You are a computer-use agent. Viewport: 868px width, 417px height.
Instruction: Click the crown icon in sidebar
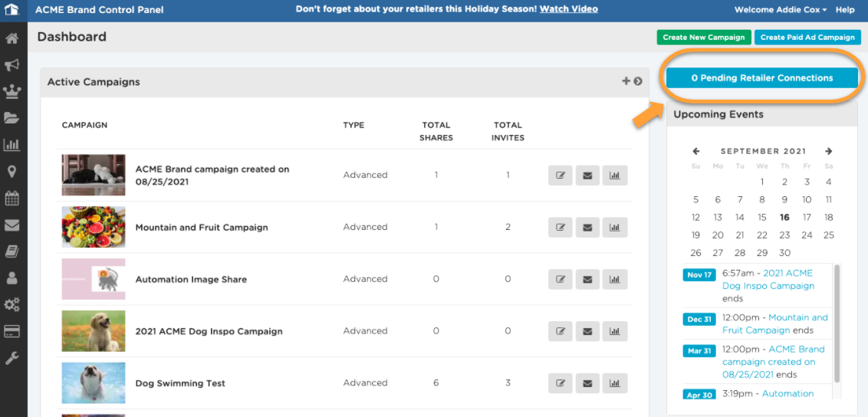click(12, 92)
